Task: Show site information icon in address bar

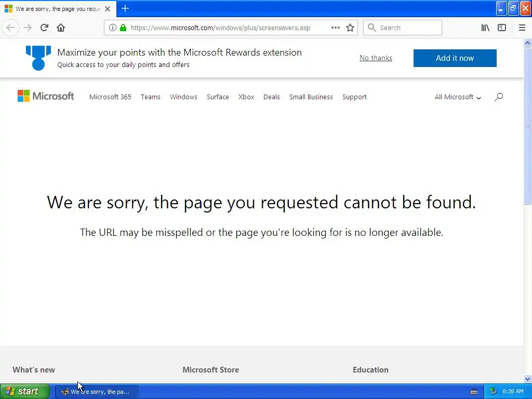Action: click(x=113, y=28)
